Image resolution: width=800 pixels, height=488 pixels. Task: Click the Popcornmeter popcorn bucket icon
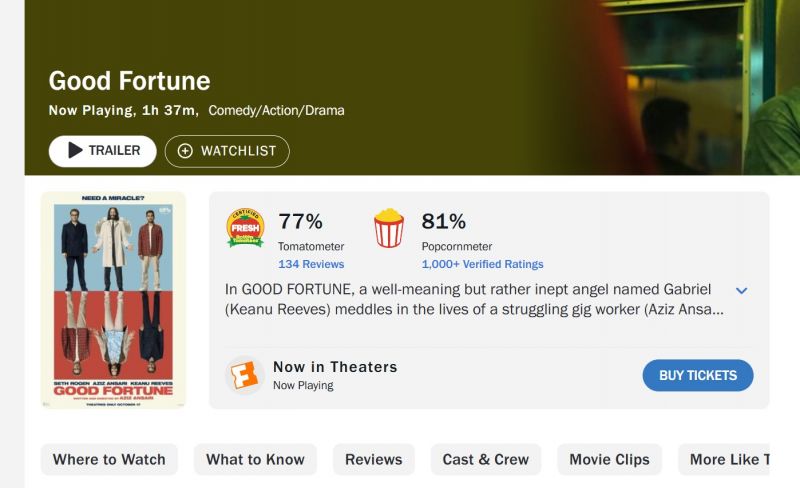click(389, 228)
